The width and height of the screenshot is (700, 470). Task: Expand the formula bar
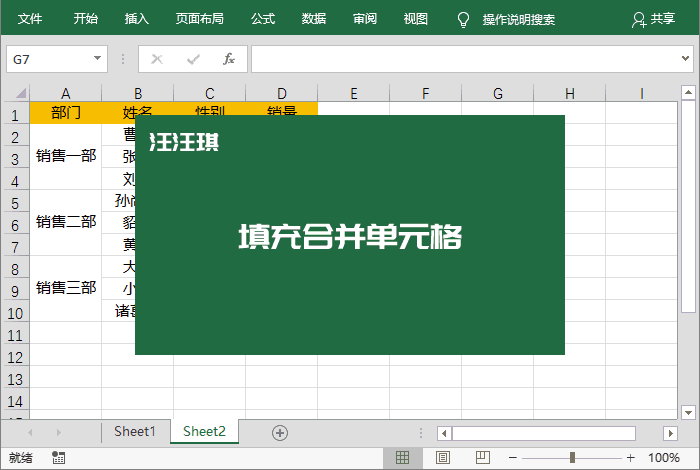pos(687,59)
